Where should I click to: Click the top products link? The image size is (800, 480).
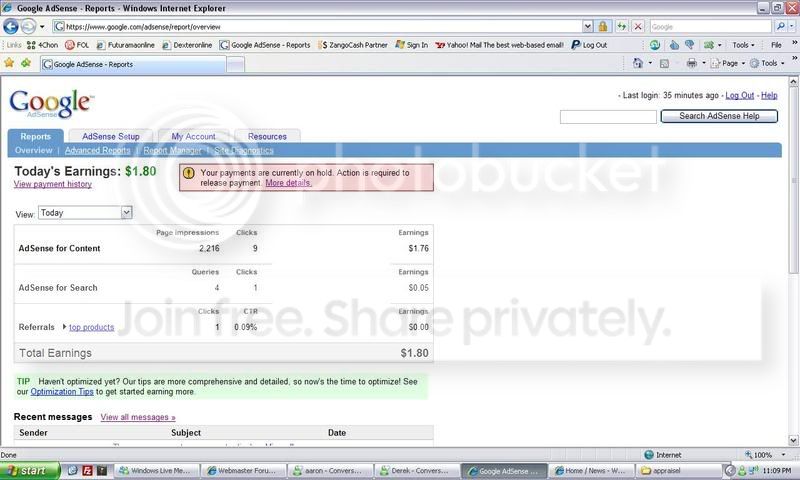pos(92,327)
